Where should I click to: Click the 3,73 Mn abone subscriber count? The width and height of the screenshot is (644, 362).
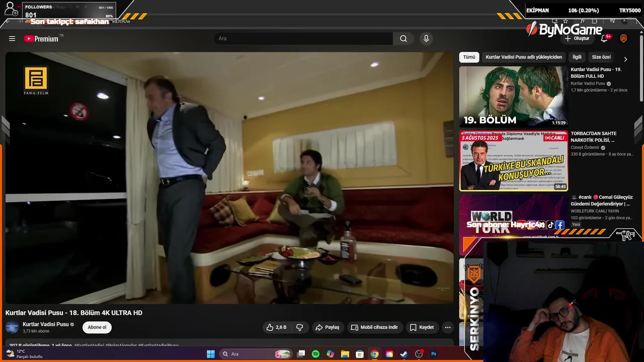click(36, 331)
